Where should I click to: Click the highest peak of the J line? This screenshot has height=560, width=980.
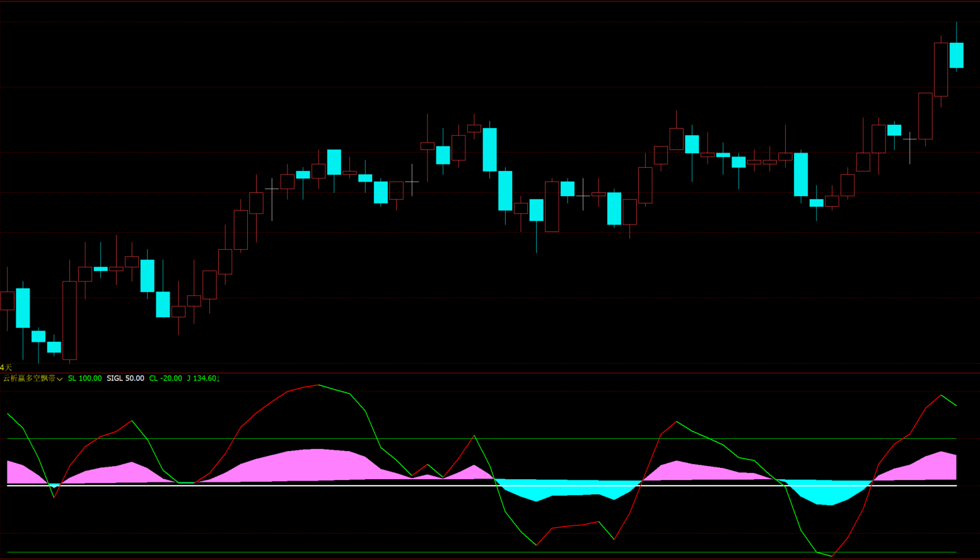318,385
